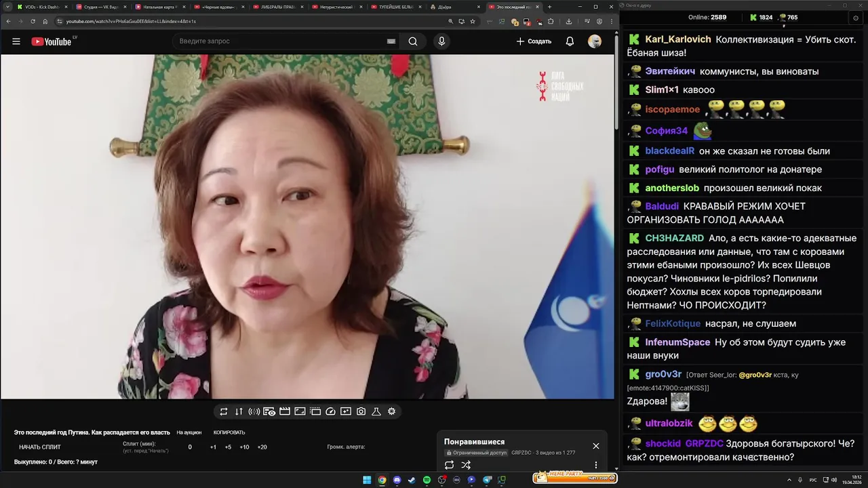Open YouTube notifications bell
The height and width of the screenshot is (488, 868).
coord(570,41)
